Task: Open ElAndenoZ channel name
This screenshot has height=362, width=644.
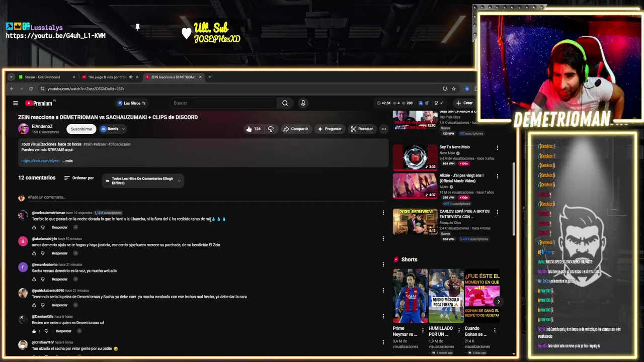Action: pyautogui.click(x=42, y=126)
